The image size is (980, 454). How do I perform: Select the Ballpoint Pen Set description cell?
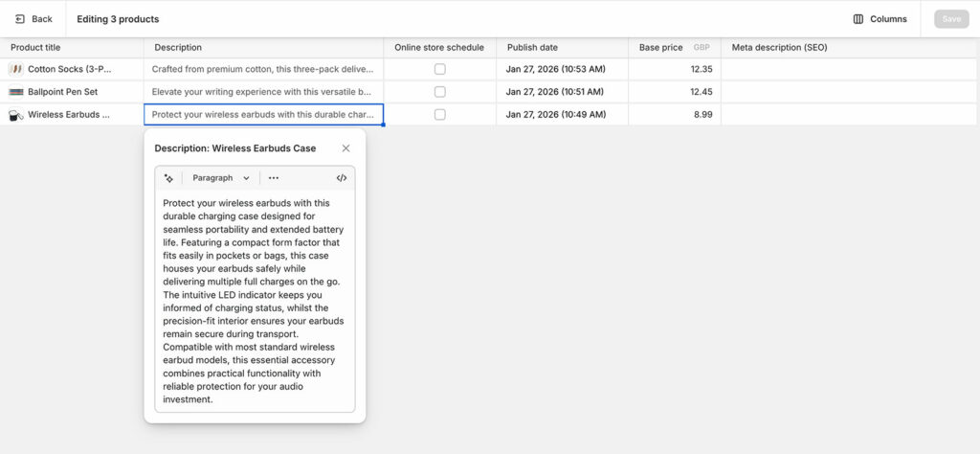coord(264,92)
